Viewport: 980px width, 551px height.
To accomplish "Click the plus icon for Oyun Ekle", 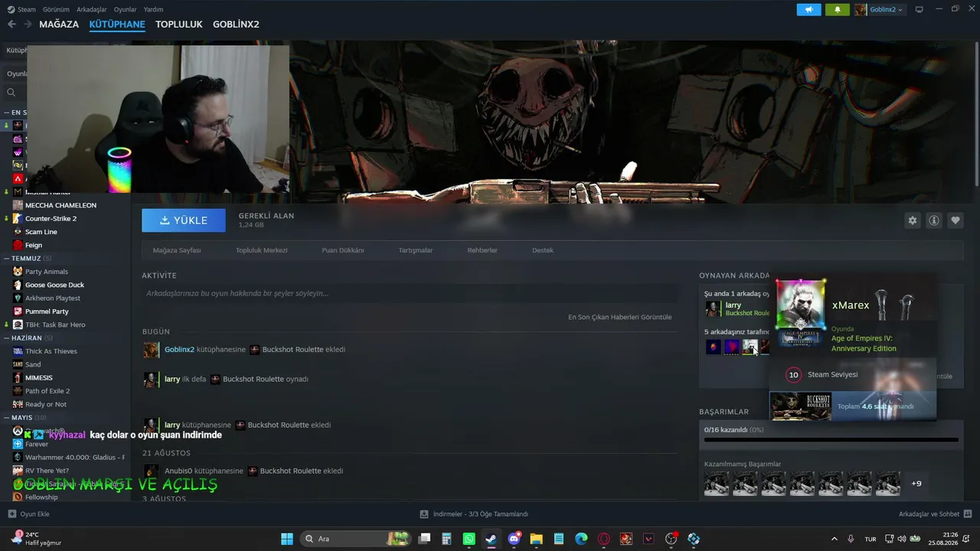I will point(11,514).
